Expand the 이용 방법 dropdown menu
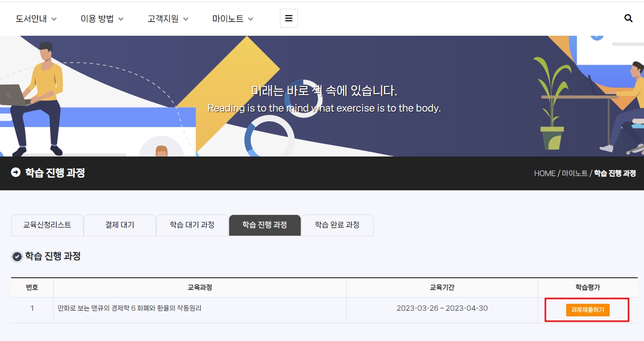Viewport: 644px width, 341px height. [102, 19]
